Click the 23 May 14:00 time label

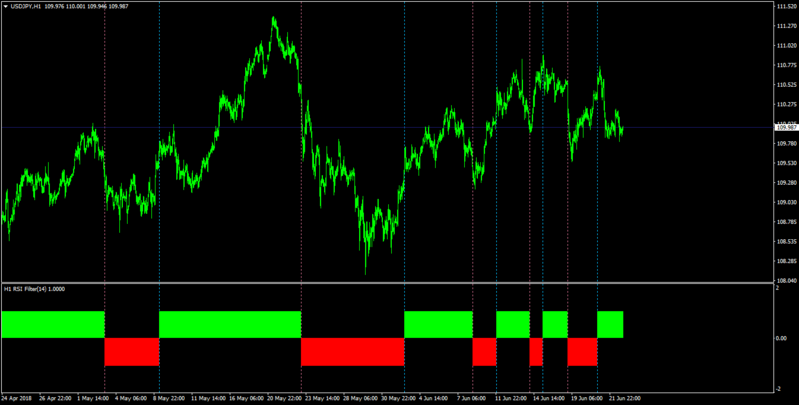[x=323, y=398]
